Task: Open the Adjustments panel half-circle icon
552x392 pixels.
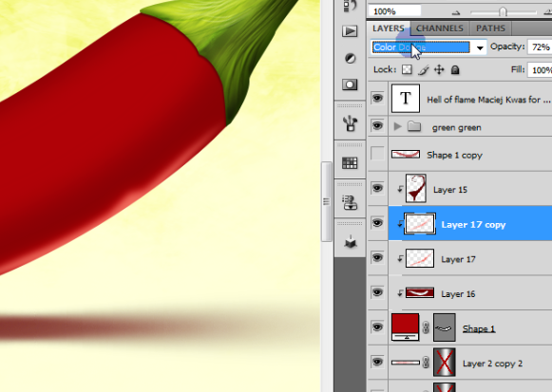Action: pos(350,58)
